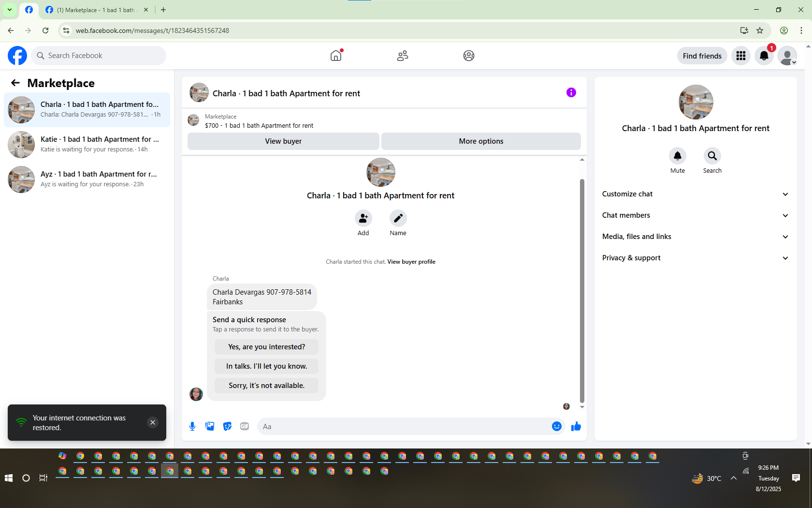Click Charla's sender avatar beside message
This screenshot has height=508, width=812.
click(196, 394)
